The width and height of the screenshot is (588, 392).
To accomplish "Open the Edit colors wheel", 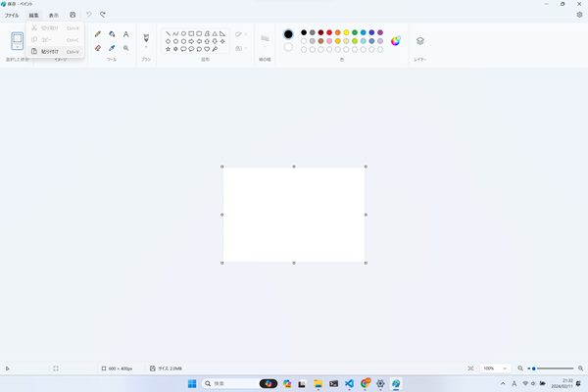I will [x=396, y=41].
